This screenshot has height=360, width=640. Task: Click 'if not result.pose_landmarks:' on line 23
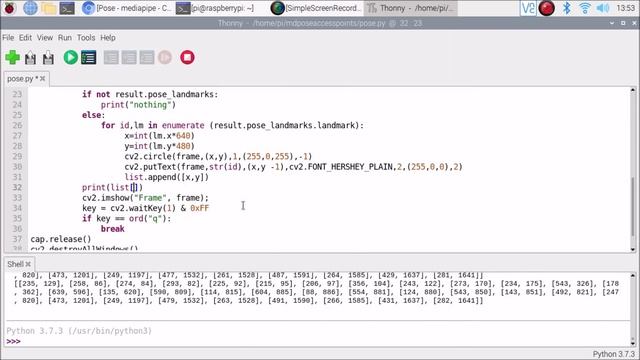click(150, 94)
